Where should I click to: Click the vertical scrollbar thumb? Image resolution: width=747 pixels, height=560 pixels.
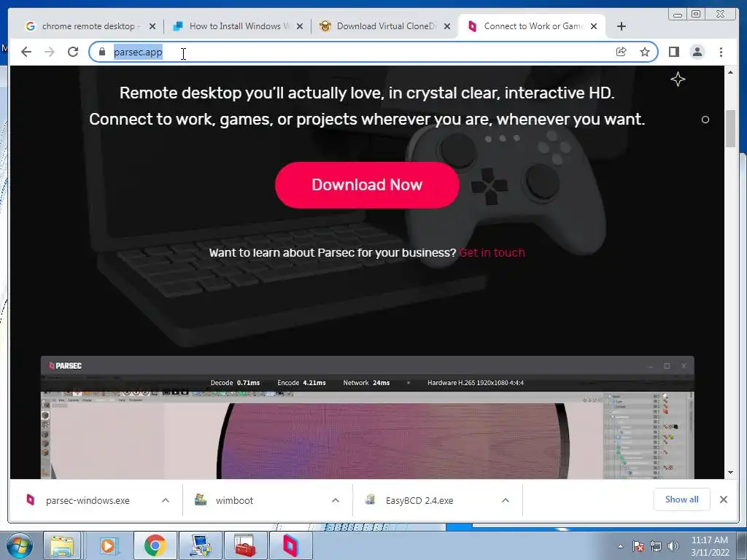pos(730,128)
